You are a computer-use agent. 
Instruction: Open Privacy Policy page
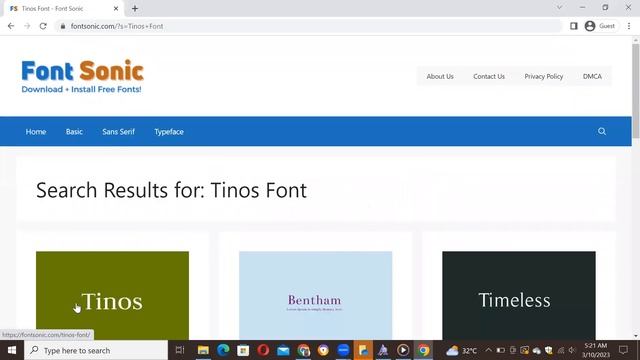[x=544, y=76]
